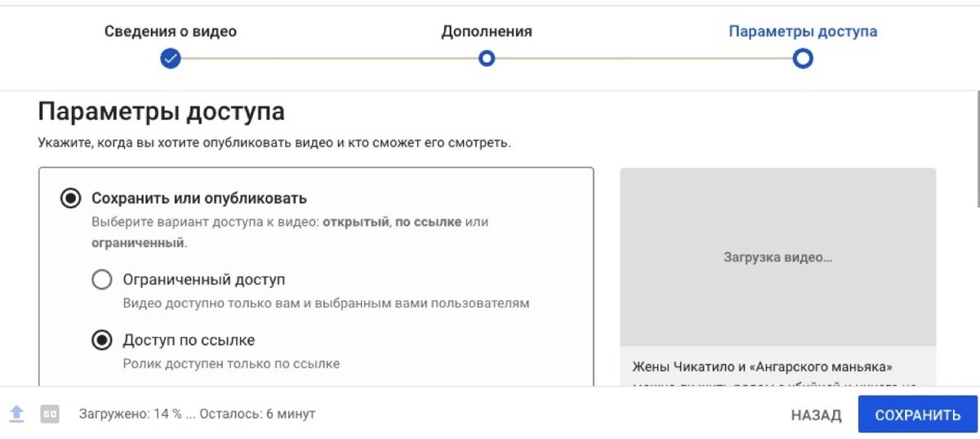980x439 pixels.
Task: Click the Дополнения step circle
Action: (487, 59)
